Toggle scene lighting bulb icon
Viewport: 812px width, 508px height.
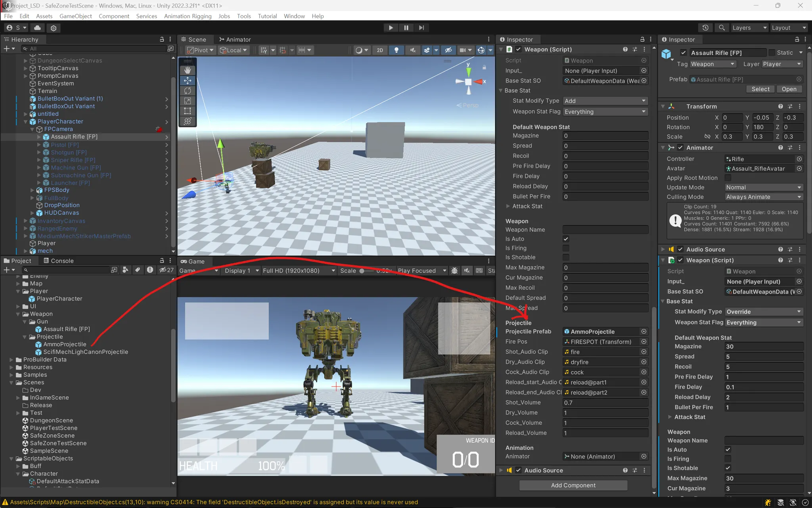tap(396, 50)
